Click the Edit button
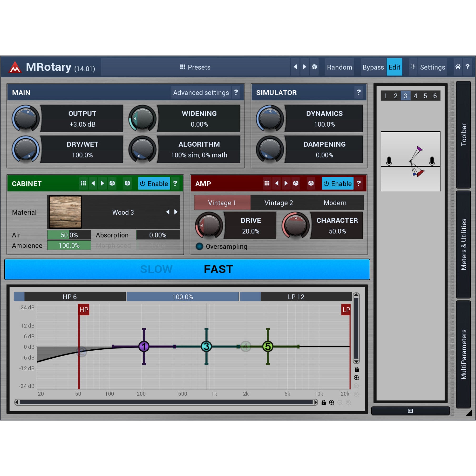 [394, 67]
